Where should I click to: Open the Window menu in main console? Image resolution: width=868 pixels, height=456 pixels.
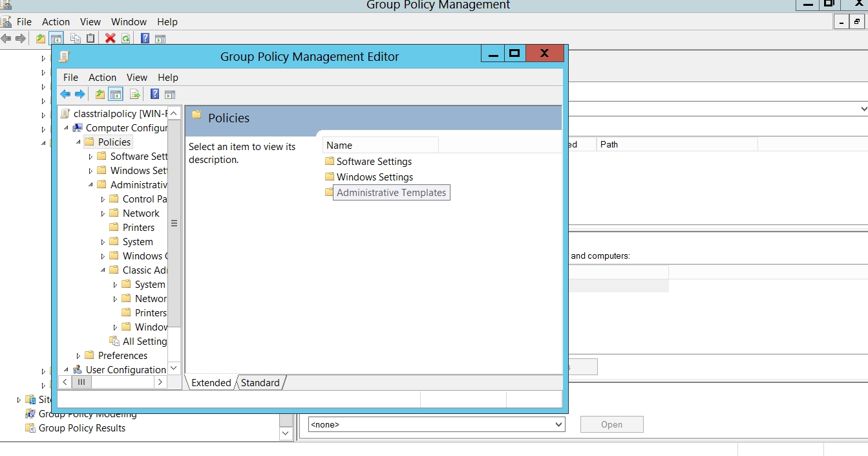point(129,22)
